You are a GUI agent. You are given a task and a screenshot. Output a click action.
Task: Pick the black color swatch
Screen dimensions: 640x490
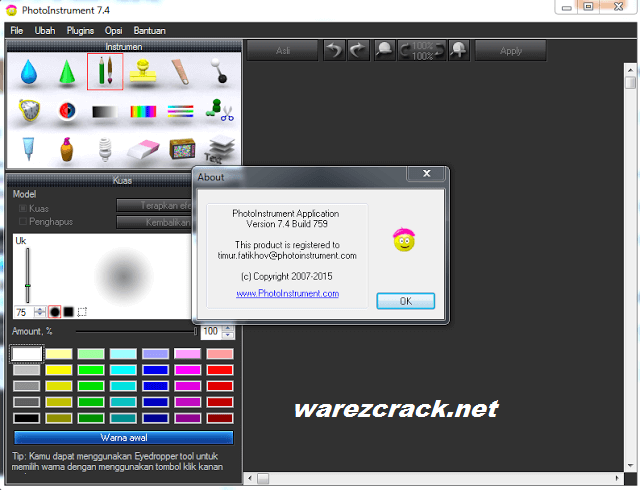click(27, 418)
